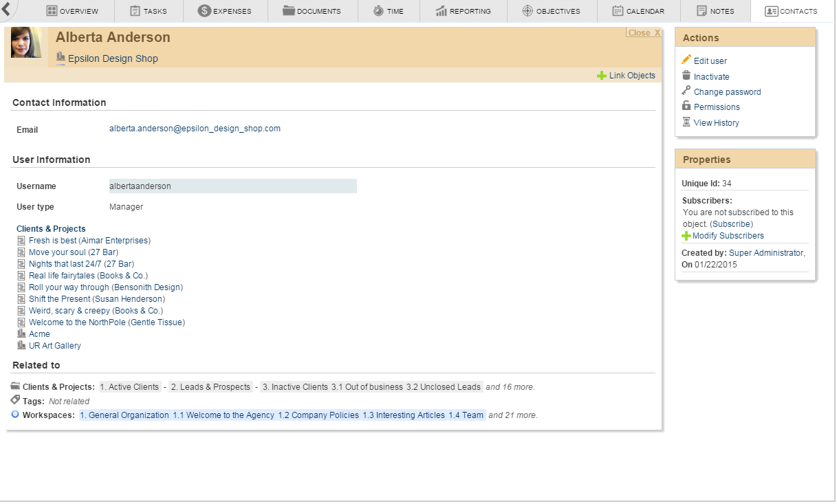Switch to the Calendar tab
This screenshot has width=837, height=504.
(x=638, y=11)
